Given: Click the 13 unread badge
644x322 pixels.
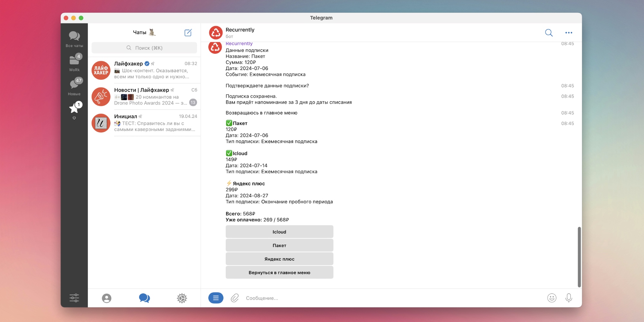Looking at the screenshot, I should click(193, 103).
